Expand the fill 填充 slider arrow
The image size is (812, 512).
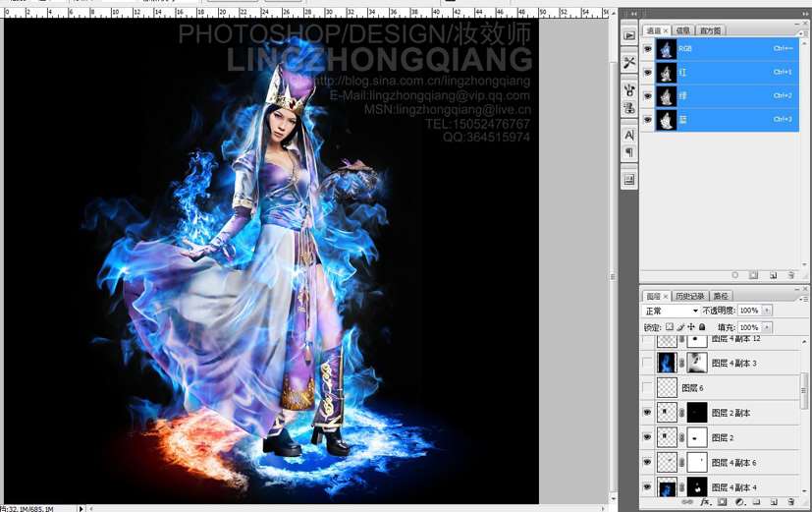pyautogui.click(x=767, y=327)
